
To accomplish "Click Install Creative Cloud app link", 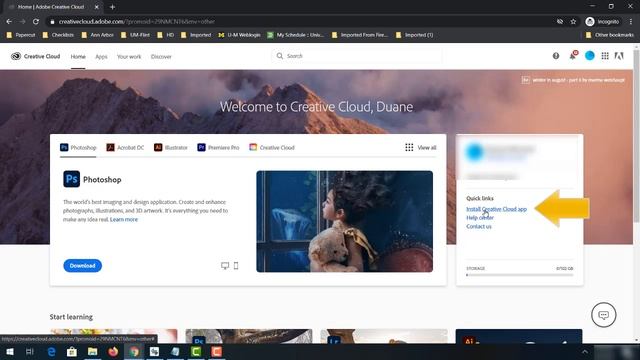I will pyautogui.click(x=496, y=209).
